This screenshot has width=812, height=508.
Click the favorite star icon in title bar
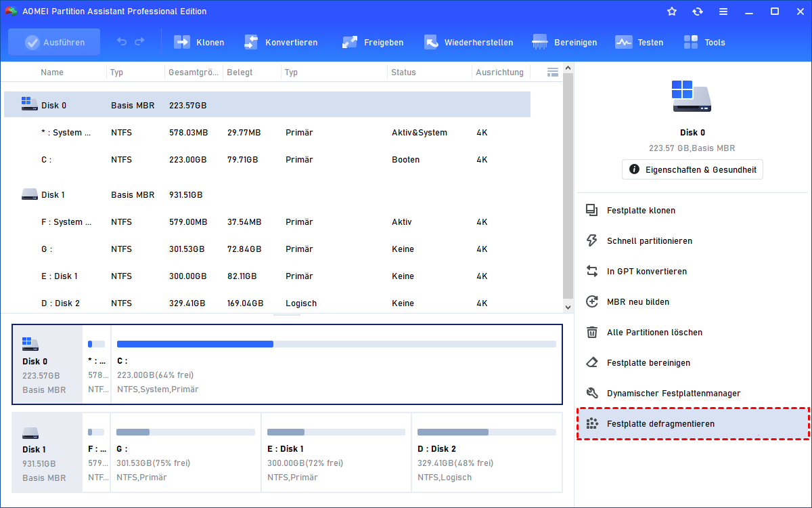coord(672,12)
